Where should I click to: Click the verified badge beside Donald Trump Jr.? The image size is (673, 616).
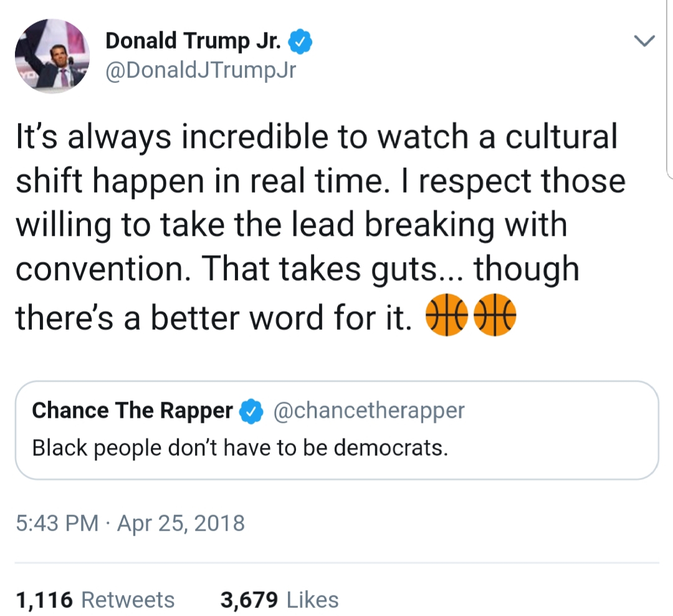point(300,42)
